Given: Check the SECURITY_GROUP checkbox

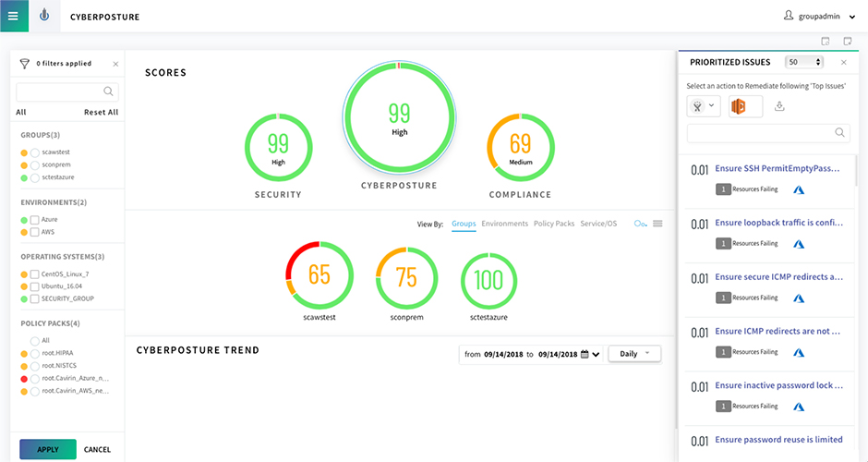Looking at the screenshot, I should coord(34,298).
